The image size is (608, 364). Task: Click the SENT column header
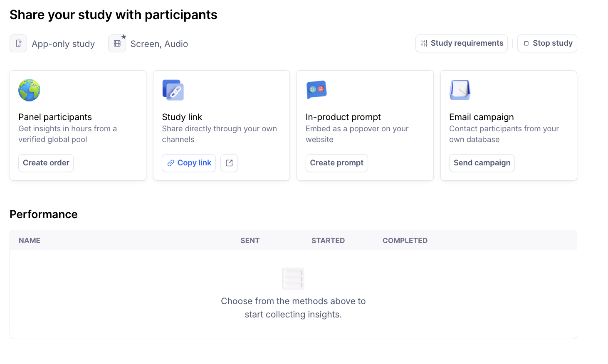point(250,241)
